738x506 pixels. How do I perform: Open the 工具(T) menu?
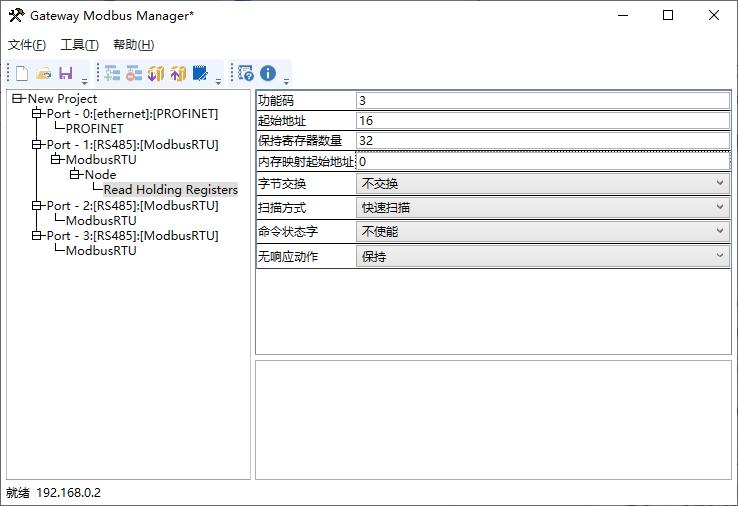click(x=80, y=45)
